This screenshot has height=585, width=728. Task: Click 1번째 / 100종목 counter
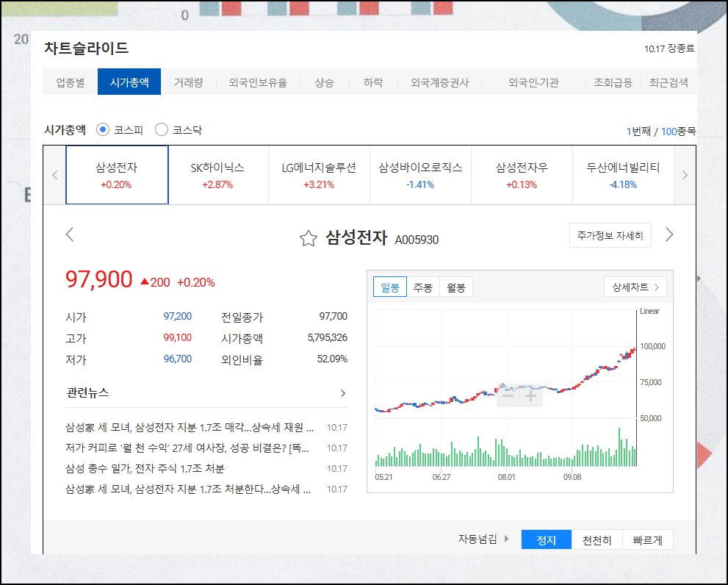660,132
